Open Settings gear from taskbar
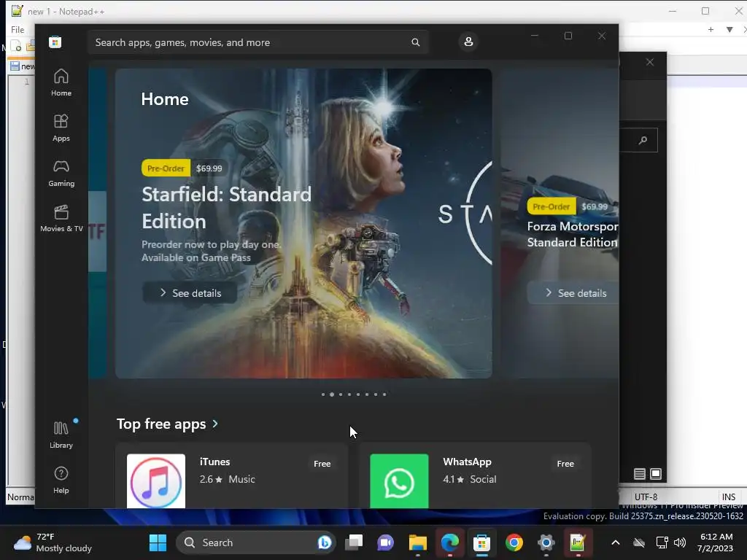 point(546,542)
